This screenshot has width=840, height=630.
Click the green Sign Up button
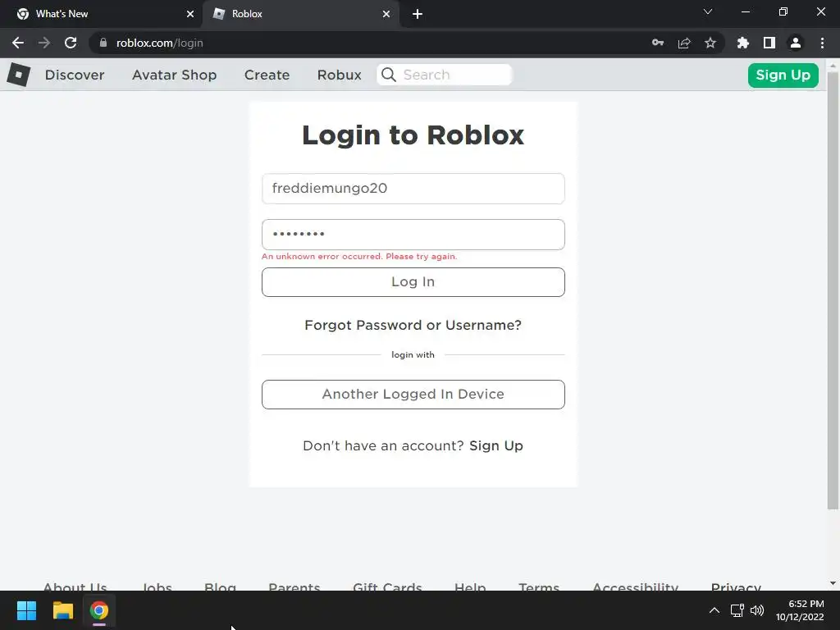point(783,75)
